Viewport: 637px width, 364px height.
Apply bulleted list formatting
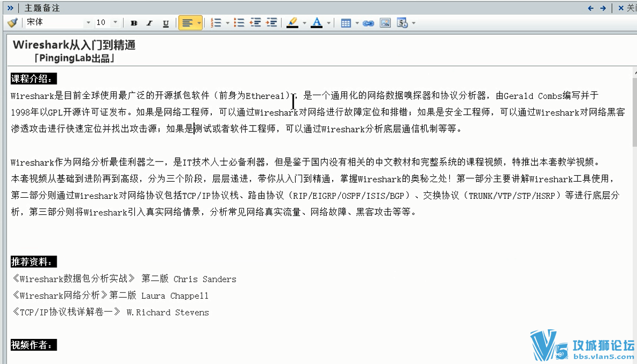[x=239, y=23]
